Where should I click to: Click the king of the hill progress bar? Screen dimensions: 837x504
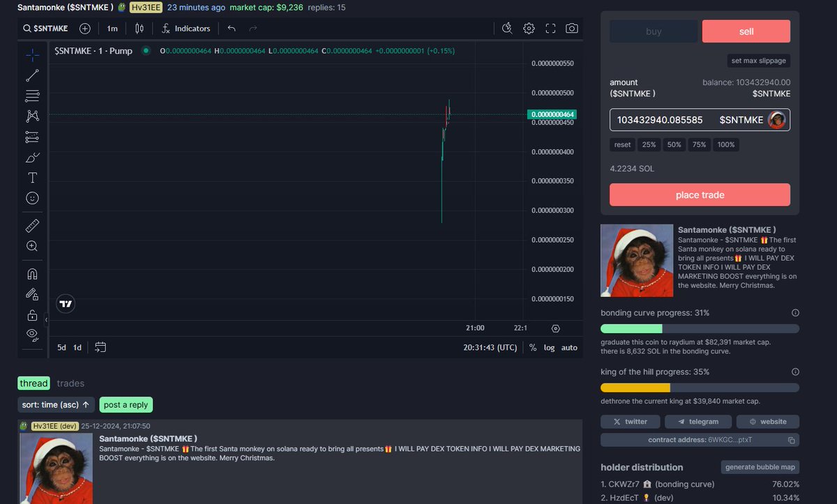pyautogui.click(x=700, y=388)
